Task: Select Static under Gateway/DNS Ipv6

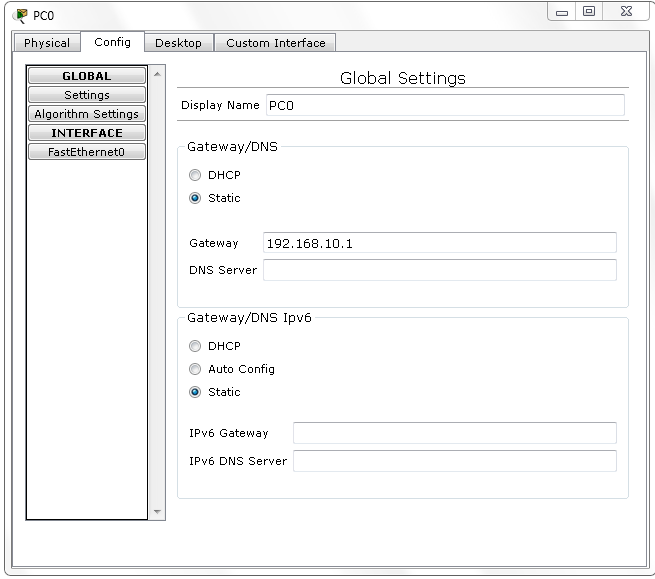Action: [x=196, y=392]
